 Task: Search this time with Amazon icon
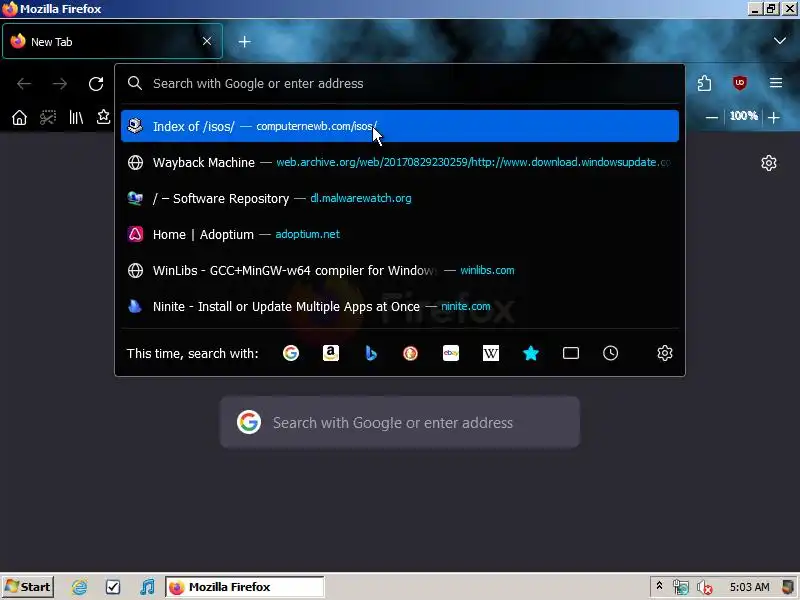[331, 353]
